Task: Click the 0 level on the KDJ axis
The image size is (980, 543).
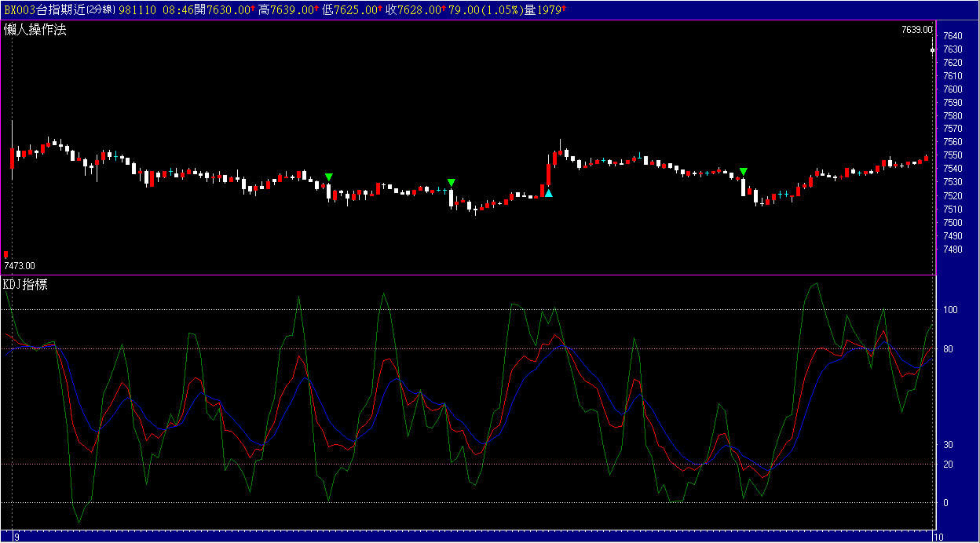Action: (945, 503)
